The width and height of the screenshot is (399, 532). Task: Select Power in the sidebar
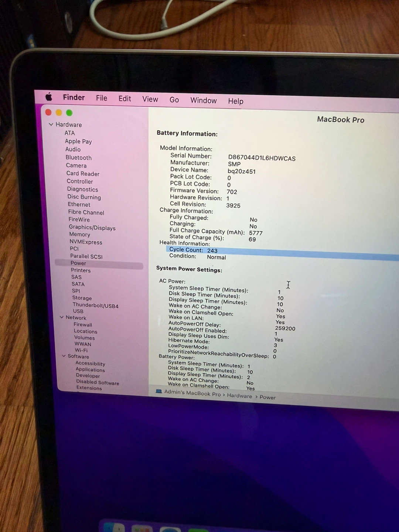99,263
